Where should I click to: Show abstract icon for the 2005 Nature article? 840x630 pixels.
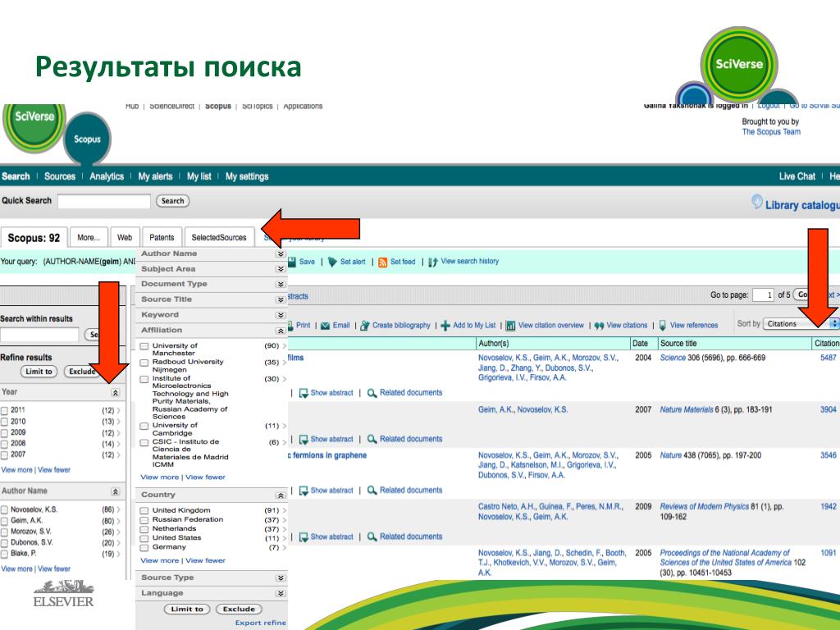(304, 491)
